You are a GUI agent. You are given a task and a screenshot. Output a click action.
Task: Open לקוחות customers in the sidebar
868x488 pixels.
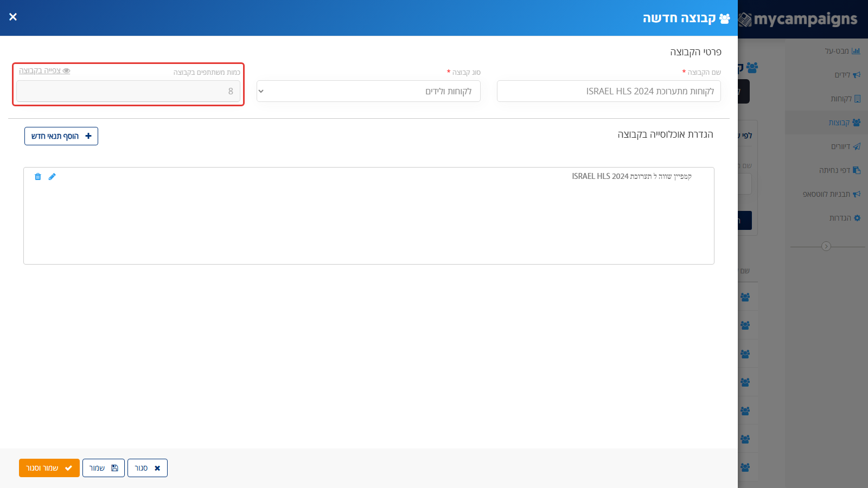[845, 99]
